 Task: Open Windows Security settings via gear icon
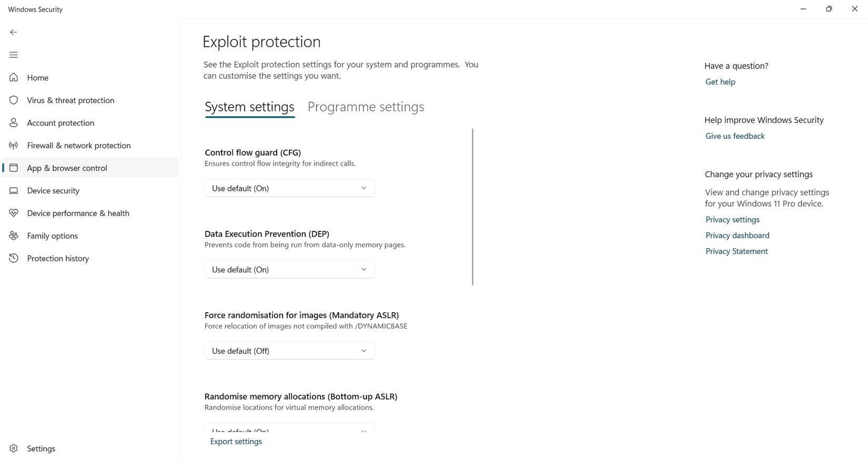click(13, 448)
